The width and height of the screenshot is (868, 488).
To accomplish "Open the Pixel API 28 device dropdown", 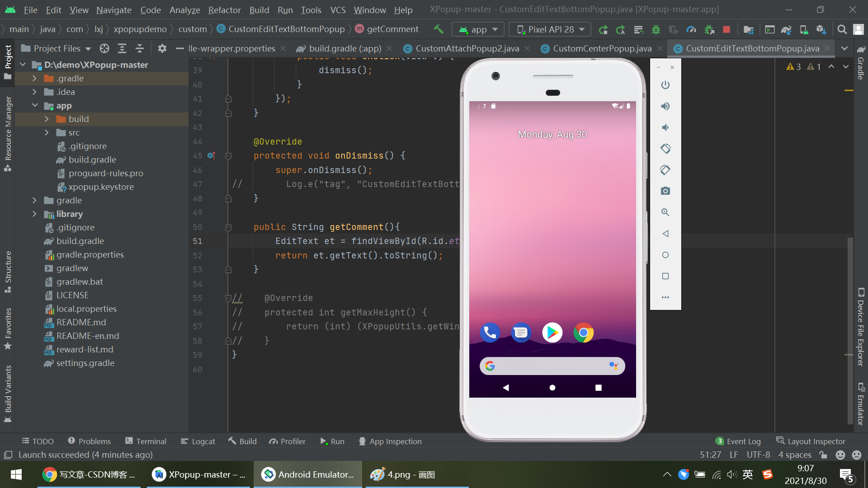I will 549,29.
